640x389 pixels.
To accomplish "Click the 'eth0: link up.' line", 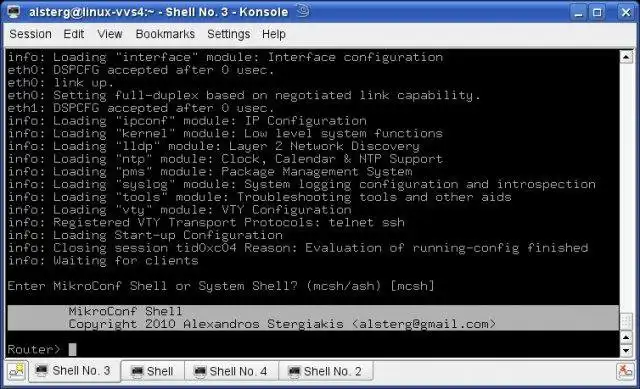I will coord(60,82).
